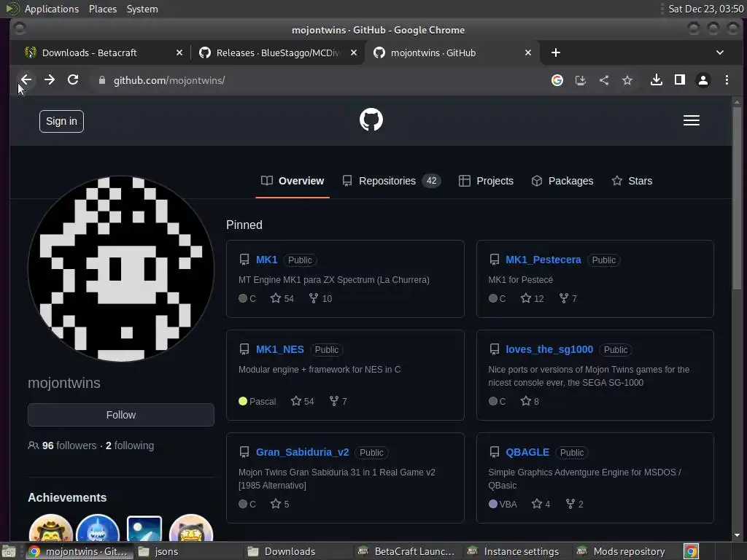Open the loves_the_sg1000 repository
The height and width of the screenshot is (560, 747).
click(x=549, y=349)
